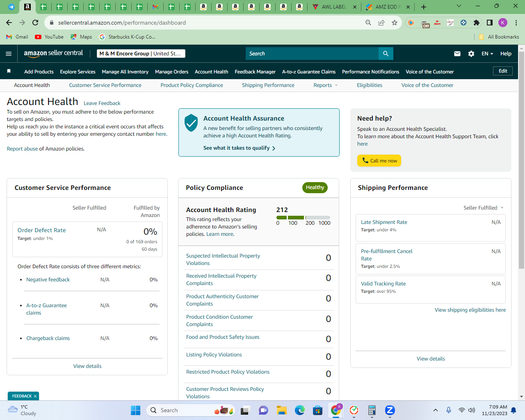The image size is (525, 420).
Task: Open the account switcher M & M Encore Group
Action: click(141, 54)
